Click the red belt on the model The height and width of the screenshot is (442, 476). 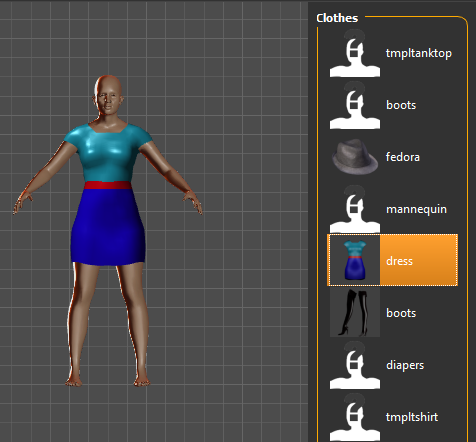pyautogui.click(x=108, y=185)
